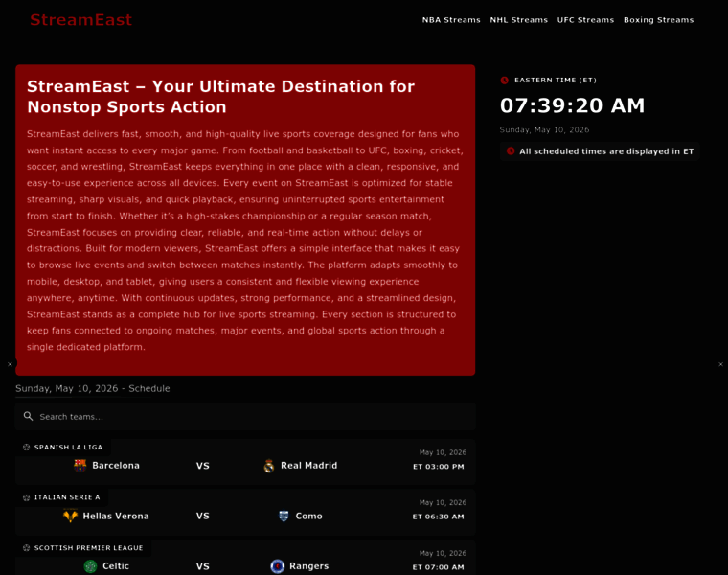Open the Celtic vs Rangers match
728x575 pixels.
pyautogui.click(x=245, y=558)
